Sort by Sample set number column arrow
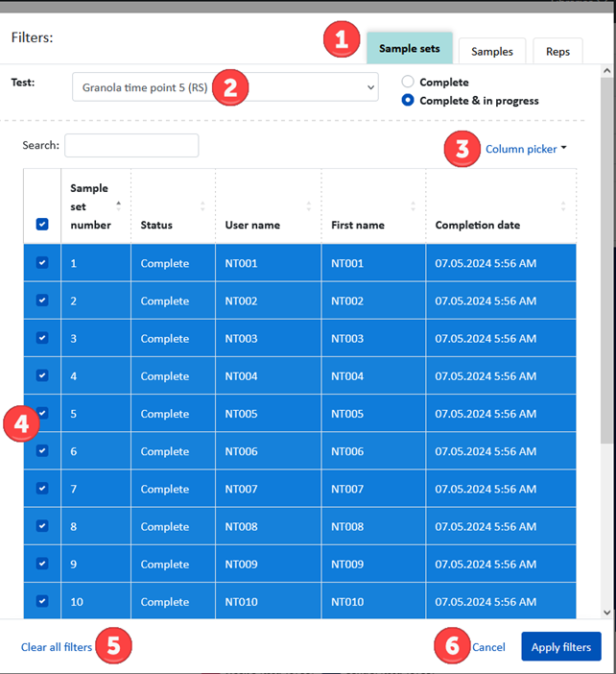 (119, 205)
